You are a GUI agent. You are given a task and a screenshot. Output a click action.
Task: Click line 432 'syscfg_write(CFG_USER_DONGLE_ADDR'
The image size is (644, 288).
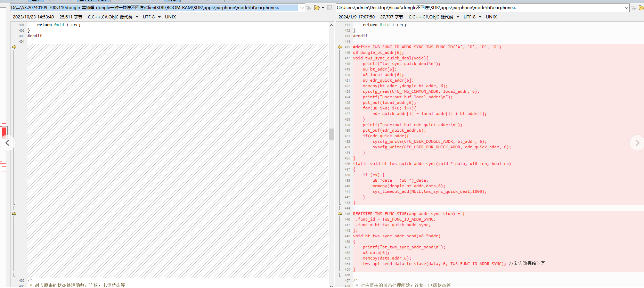430,141
